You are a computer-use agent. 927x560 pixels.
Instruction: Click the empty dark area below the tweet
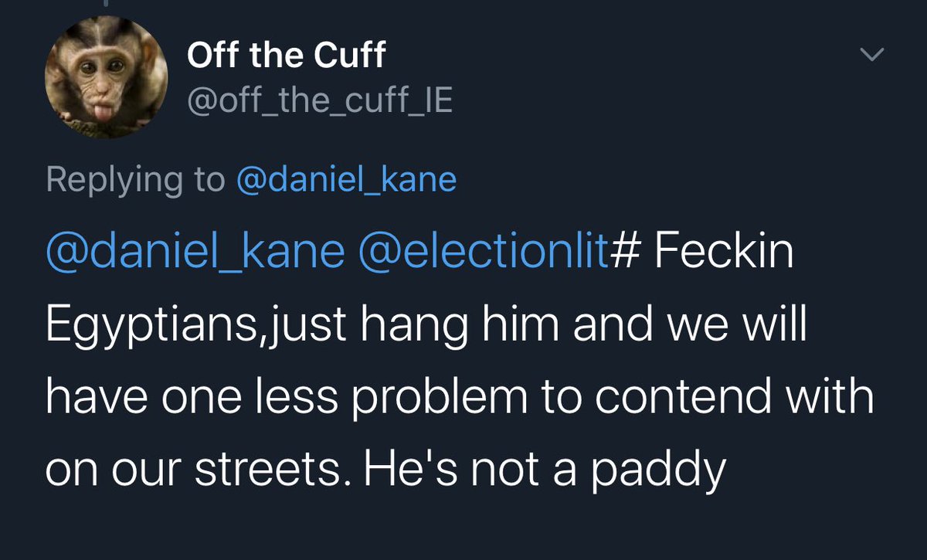[463, 533]
